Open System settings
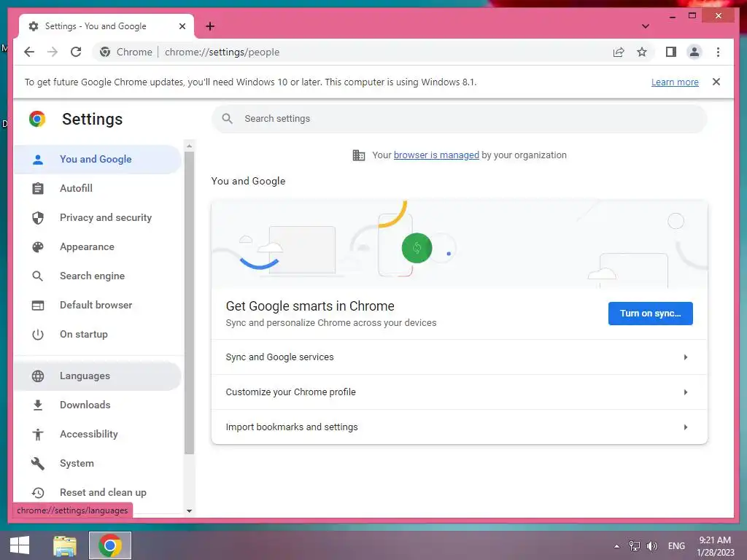The height and width of the screenshot is (560, 747). pos(98,463)
